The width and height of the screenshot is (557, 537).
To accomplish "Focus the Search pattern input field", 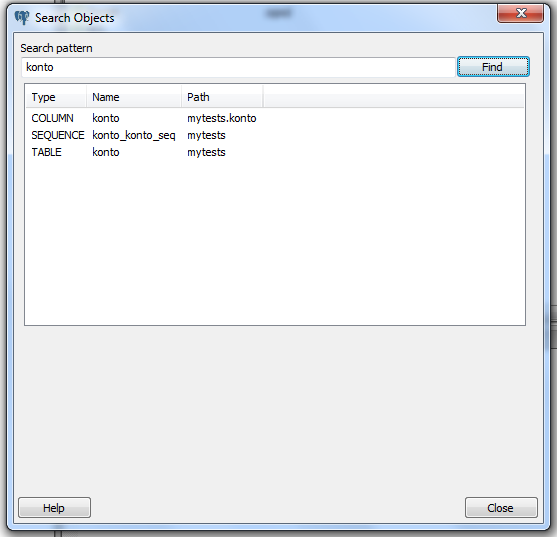I will (238, 67).
